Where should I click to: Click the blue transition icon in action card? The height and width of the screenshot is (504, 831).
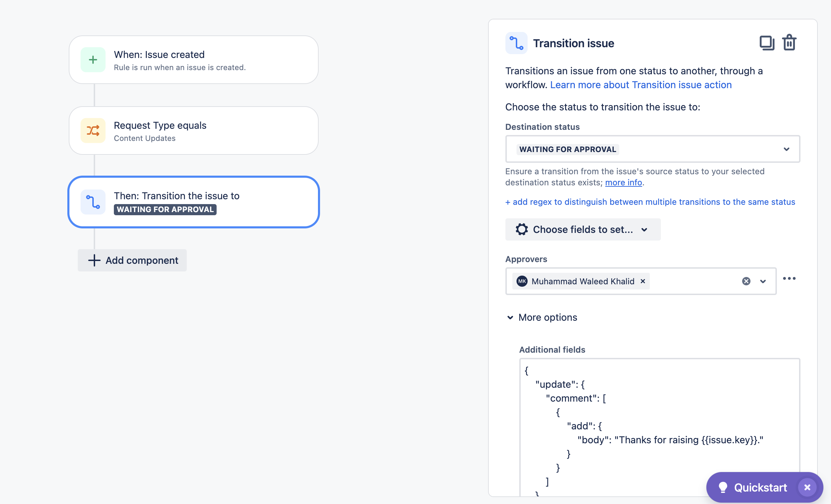93,202
